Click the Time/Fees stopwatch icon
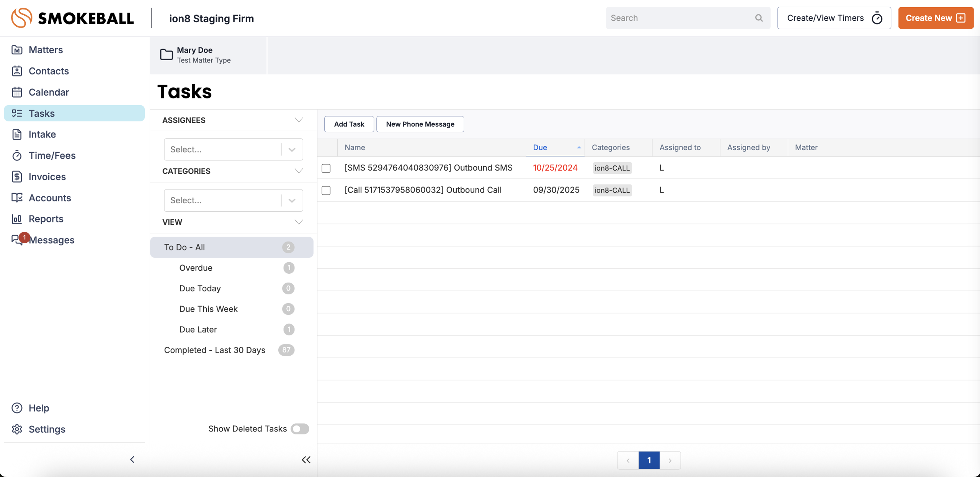This screenshot has height=477, width=980. 17,155
